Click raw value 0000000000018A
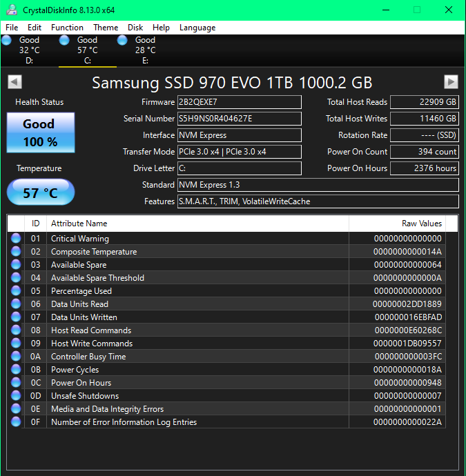This screenshot has height=476, width=466. click(407, 370)
